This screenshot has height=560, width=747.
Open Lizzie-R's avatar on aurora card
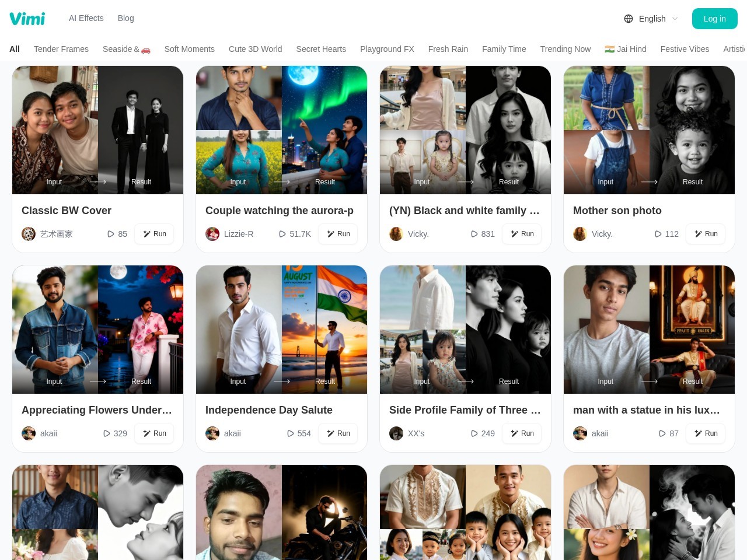pyautogui.click(x=212, y=234)
